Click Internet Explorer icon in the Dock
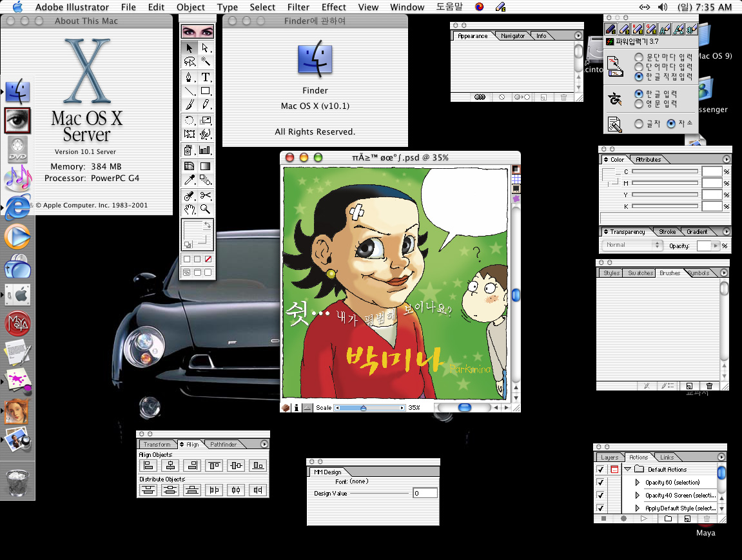 (x=17, y=208)
